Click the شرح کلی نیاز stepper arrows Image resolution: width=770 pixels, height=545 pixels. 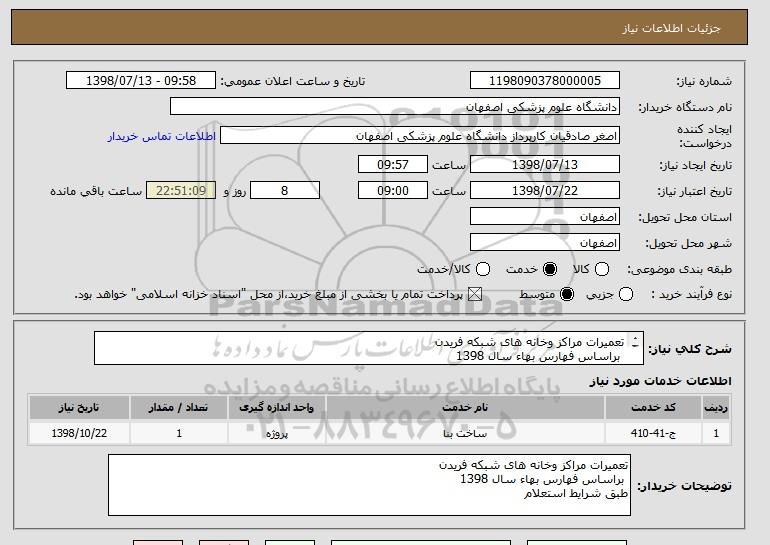point(635,342)
